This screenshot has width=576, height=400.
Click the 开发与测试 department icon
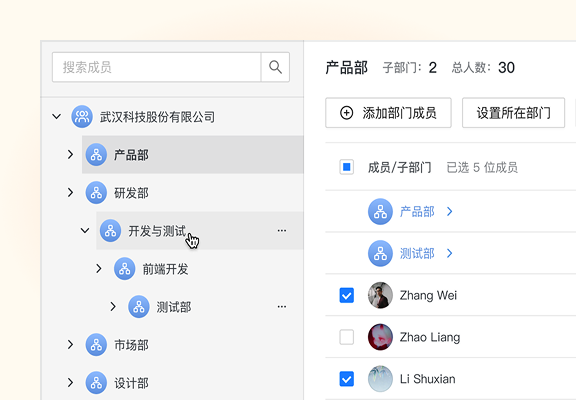(x=111, y=231)
